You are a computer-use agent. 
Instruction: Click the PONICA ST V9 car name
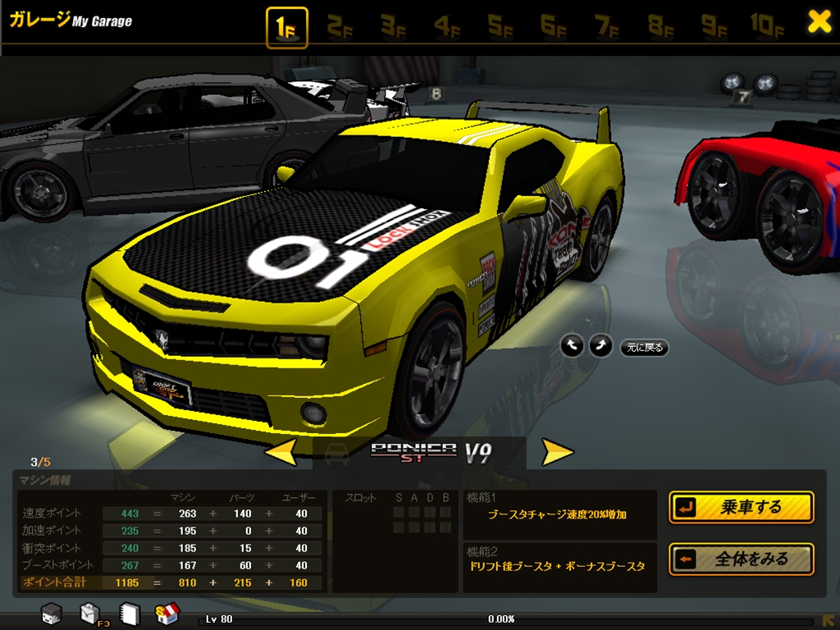pos(431,453)
